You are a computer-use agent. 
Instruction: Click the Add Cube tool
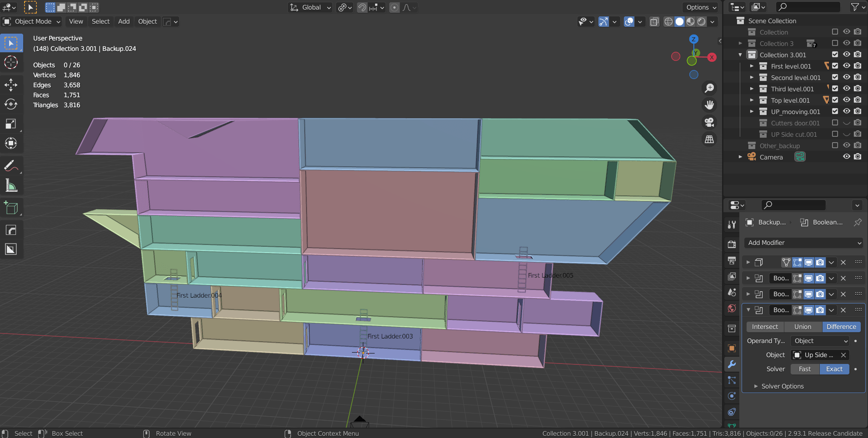(11, 208)
